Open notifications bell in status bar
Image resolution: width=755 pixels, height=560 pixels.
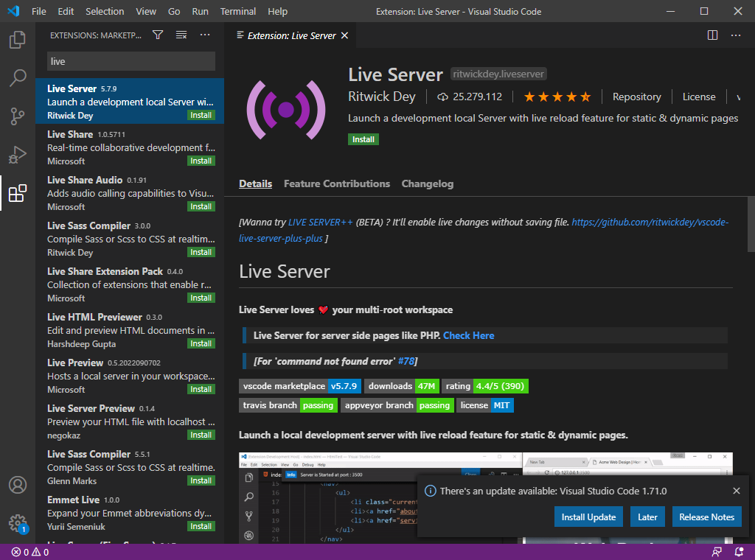[x=739, y=553]
